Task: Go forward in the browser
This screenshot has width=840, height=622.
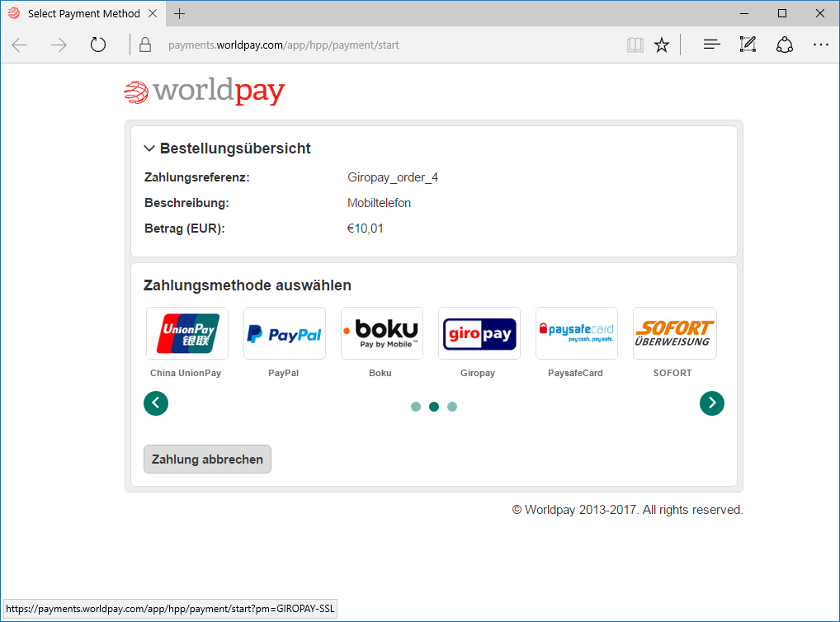Action: pos(59,45)
